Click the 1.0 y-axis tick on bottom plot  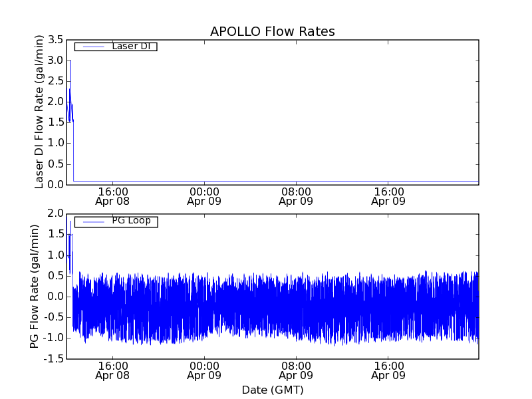point(55,255)
